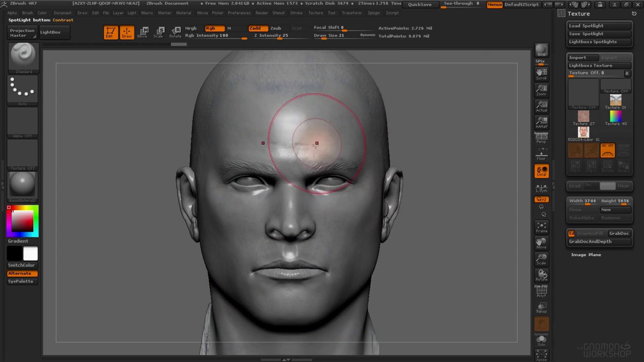
Task: Adjust the Rgb Intensity slider
Action: 216,36
